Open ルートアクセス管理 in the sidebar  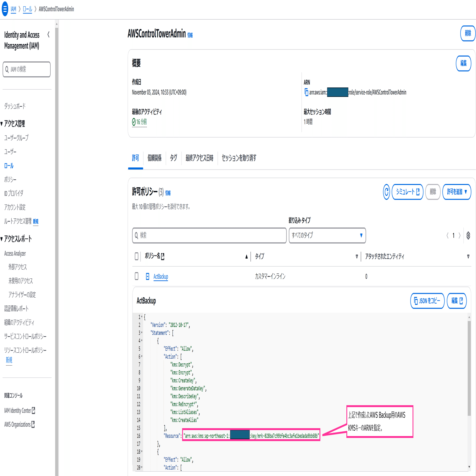pos(18,221)
